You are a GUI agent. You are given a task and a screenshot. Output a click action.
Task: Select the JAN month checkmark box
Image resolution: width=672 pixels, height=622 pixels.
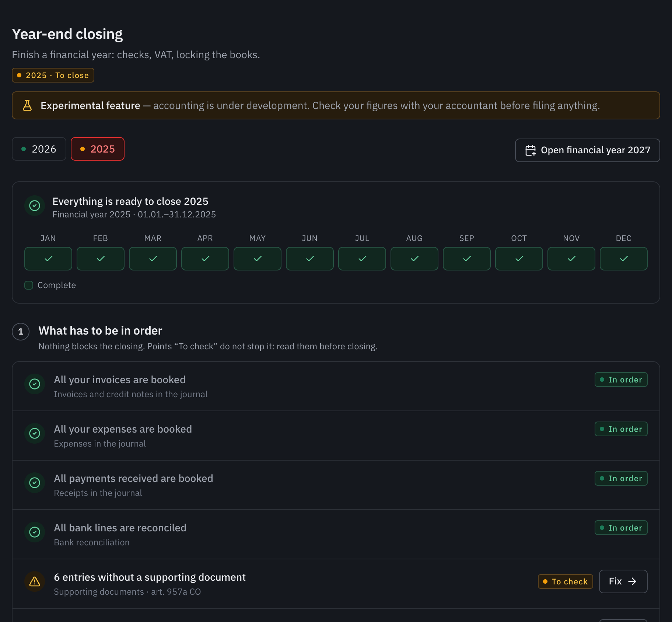tap(48, 259)
